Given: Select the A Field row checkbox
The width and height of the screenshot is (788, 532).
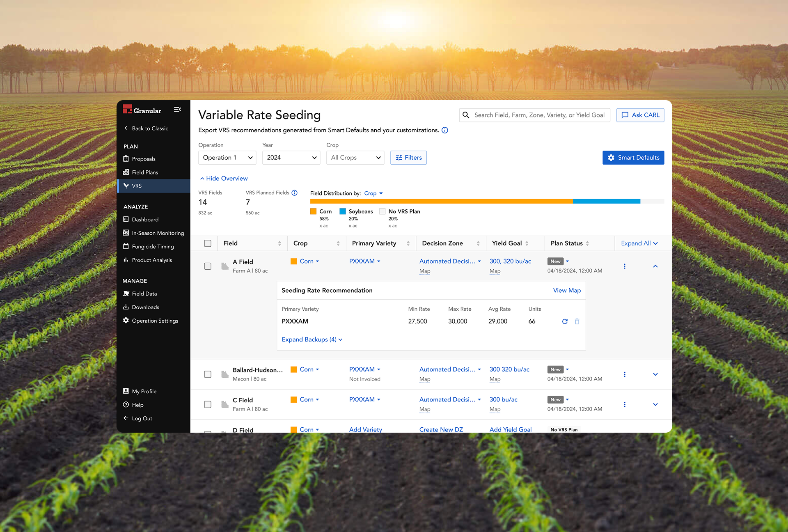Looking at the screenshot, I should pos(208,266).
